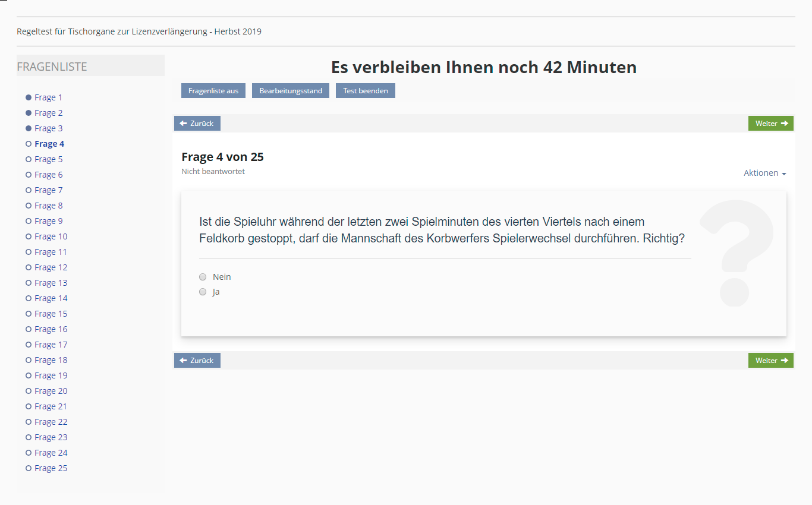
Task: Click the hollow bullet beside Frage 5
Action: (x=29, y=159)
